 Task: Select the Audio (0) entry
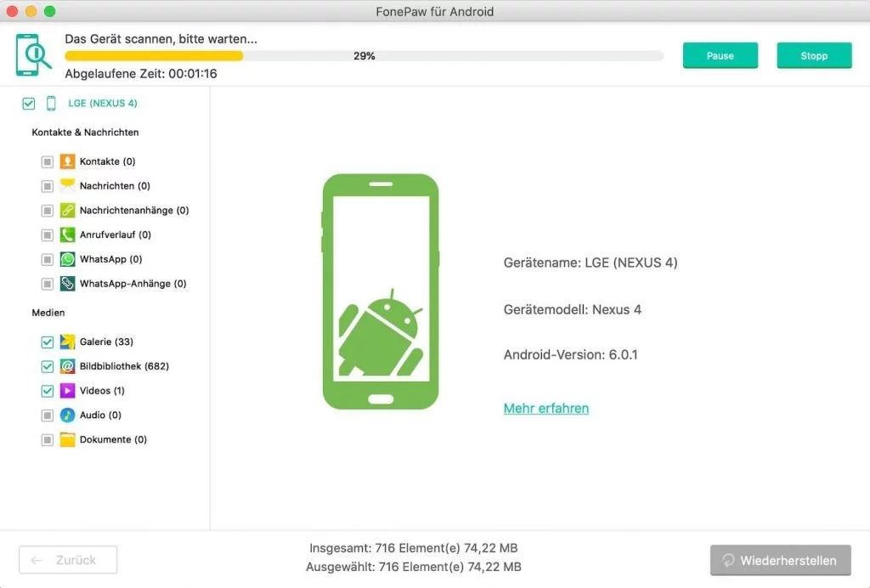coord(100,415)
